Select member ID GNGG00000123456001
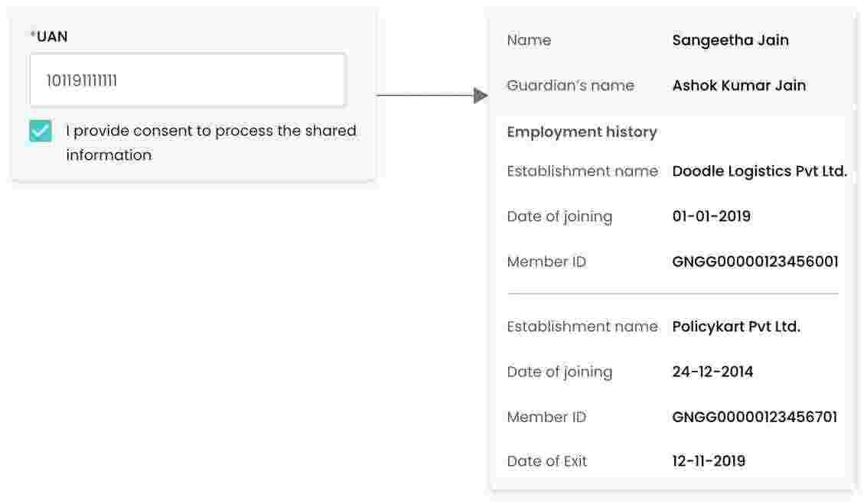 pyautogui.click(x=755, y=262)
